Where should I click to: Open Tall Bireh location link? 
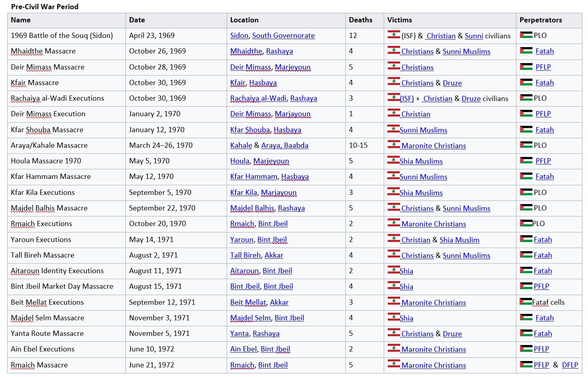245,255
